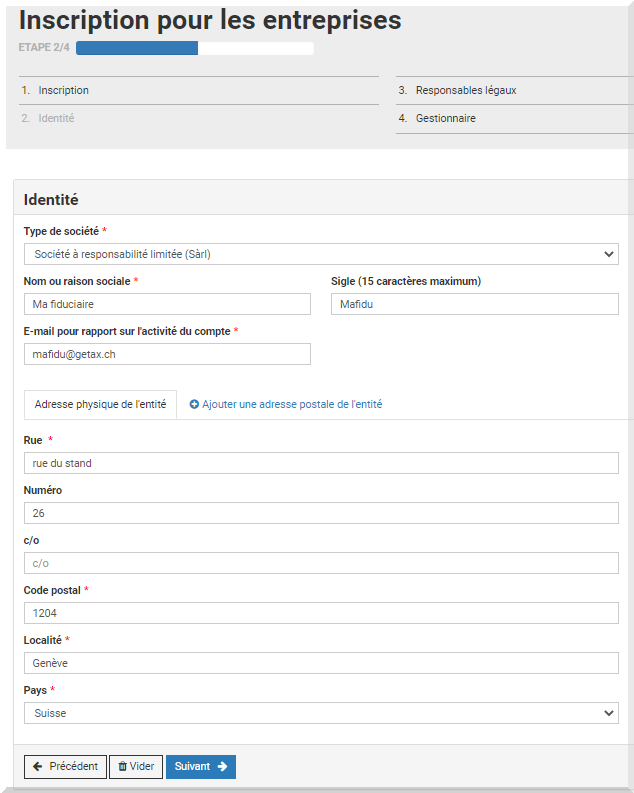Click the left arrow icon on Précédent

(37, 766)
